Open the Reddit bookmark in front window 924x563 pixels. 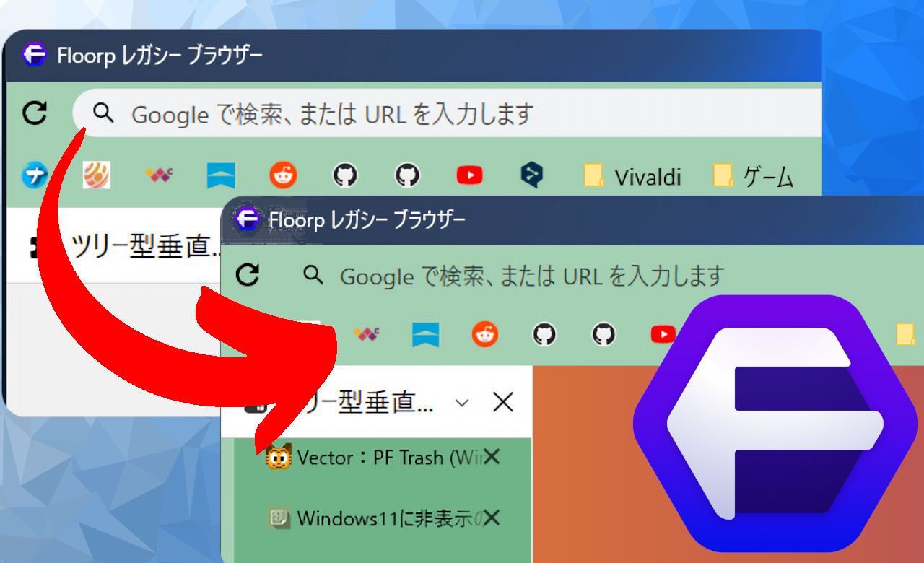coord(485,334)
